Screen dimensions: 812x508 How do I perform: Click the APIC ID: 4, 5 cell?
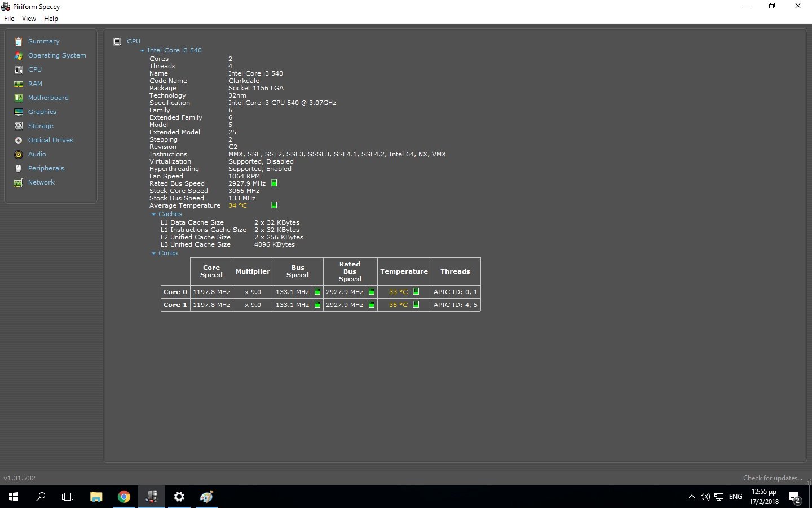pos(456,305)
